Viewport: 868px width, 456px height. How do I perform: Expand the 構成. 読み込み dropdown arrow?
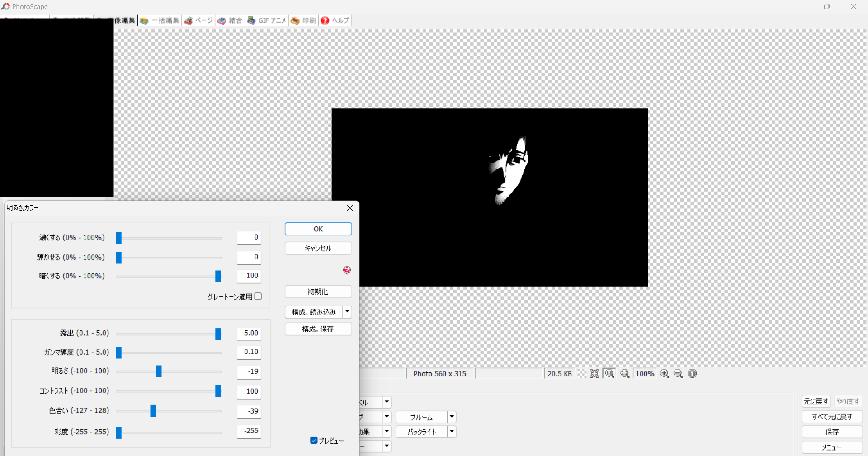347,312
